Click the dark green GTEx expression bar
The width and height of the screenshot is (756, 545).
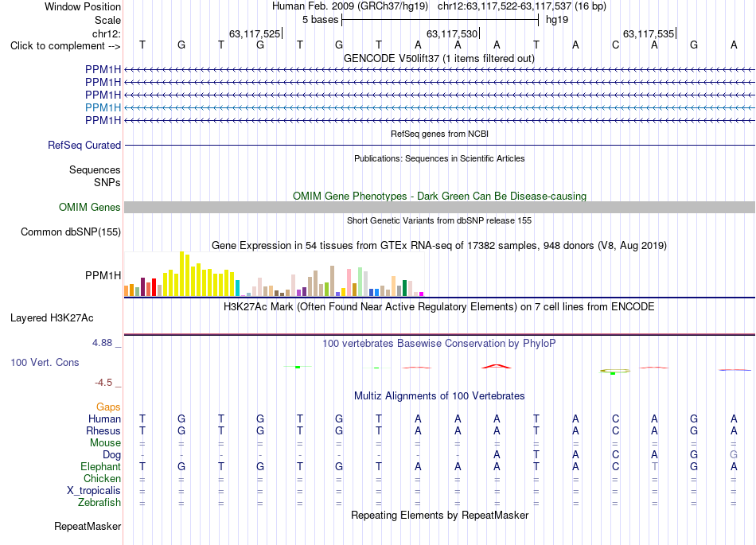pos(404,288)
